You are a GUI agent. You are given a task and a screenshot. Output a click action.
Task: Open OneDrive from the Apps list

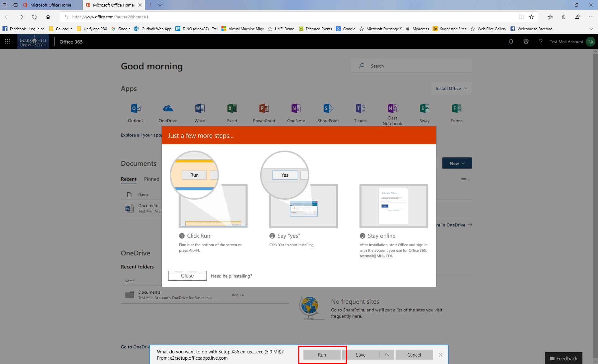point(168,113)
